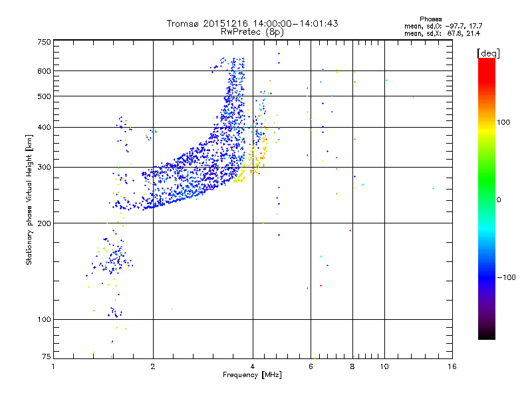Click the 'Stationary phase Virtual Height [km]' axis label
This screenshot has width=532, height=399.
(29, 199)
